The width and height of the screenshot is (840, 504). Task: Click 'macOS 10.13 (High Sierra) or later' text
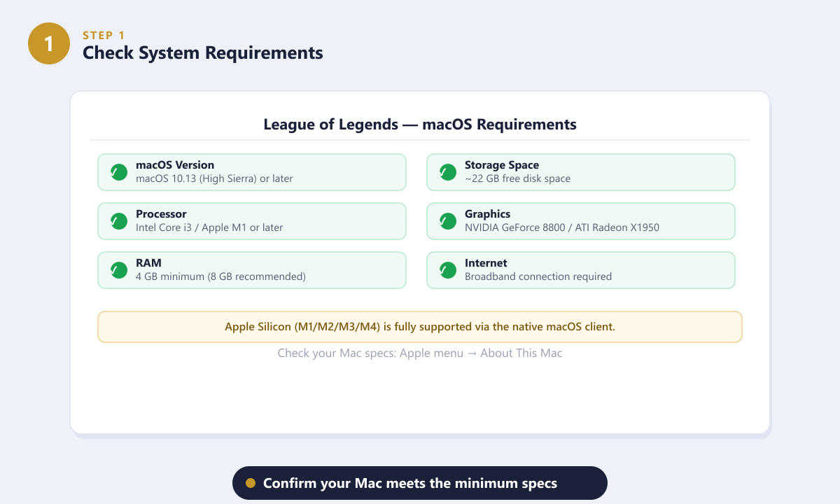click(214, 178)
